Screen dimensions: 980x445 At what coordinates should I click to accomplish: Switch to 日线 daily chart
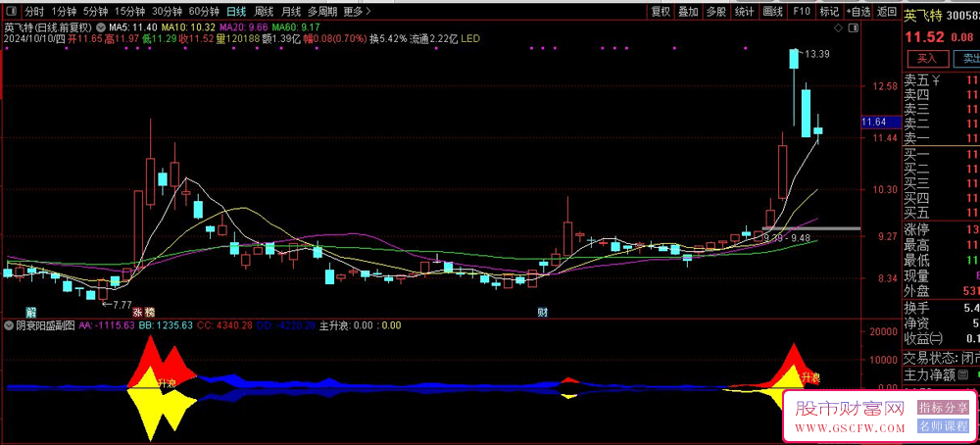pos(235,11)
